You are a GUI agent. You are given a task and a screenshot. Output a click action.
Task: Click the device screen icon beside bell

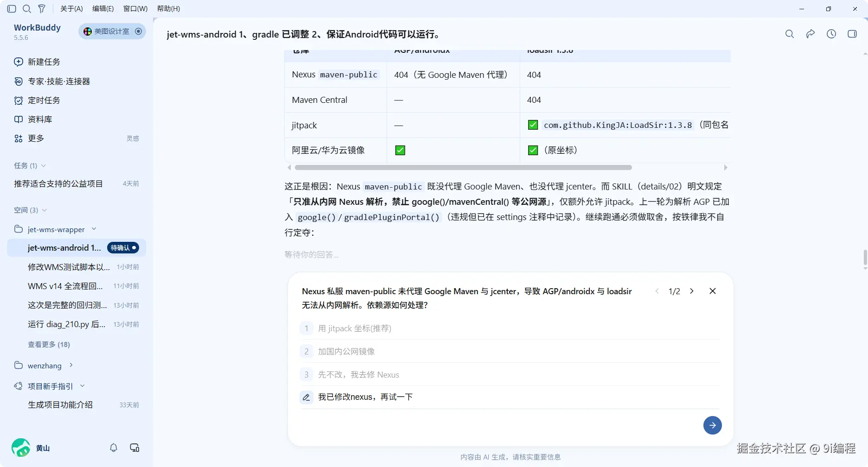[134, 448]
